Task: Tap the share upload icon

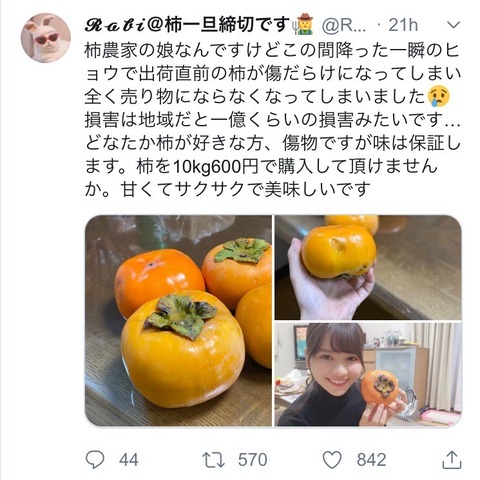Action: point(452,460)
